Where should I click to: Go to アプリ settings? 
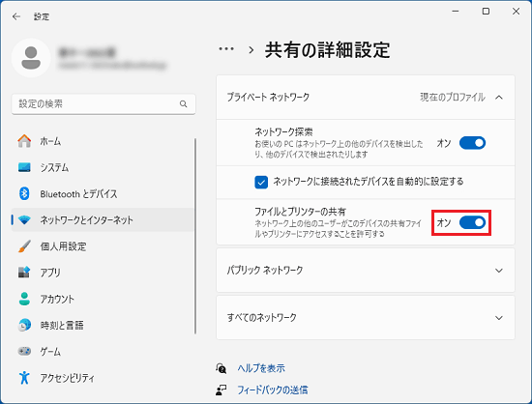click(103, 273)
